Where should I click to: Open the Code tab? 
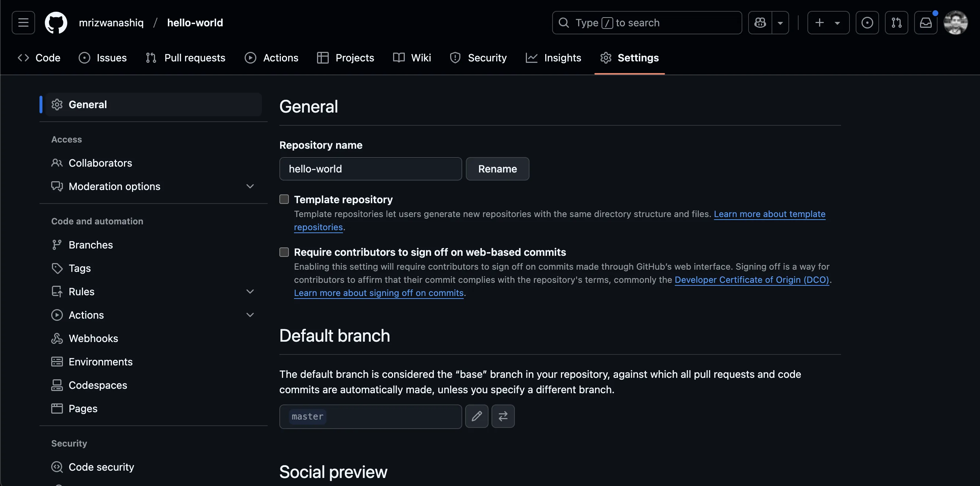click(x=39, y=58)
